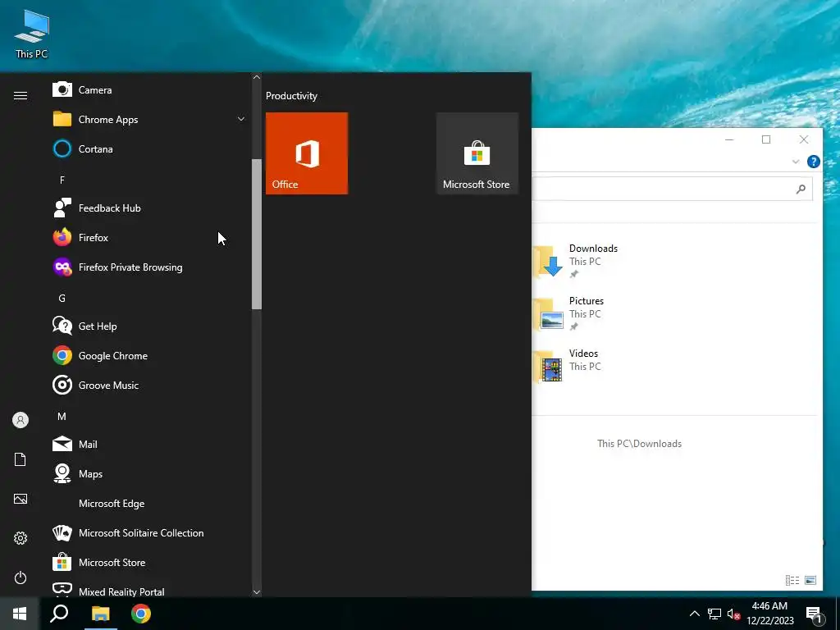Select the Pictures folder in File Explorer
The image size is (840, 630).
tap(571, 313)
